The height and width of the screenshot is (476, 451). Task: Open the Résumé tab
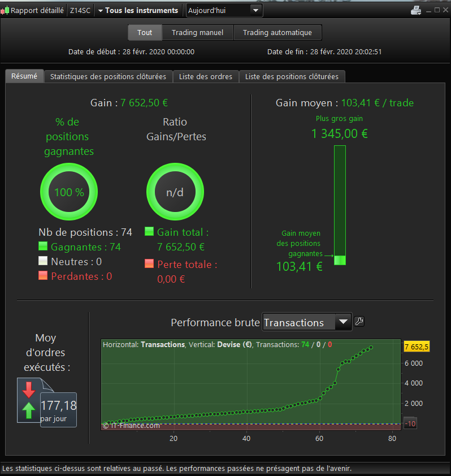[x=24, y=76]
